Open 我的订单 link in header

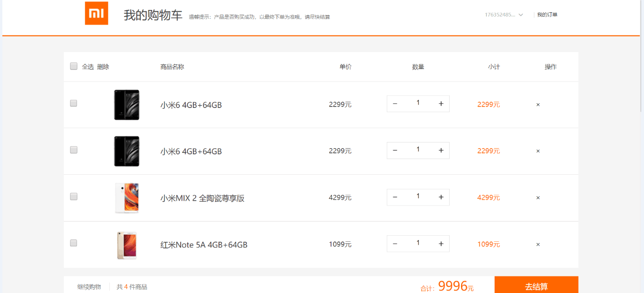tap(547, 15)
